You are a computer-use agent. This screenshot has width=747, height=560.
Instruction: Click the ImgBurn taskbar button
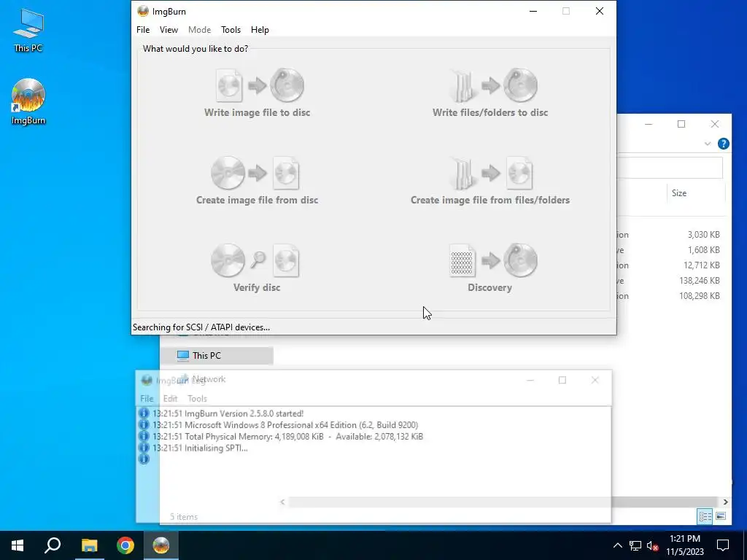tap(161, 545)
